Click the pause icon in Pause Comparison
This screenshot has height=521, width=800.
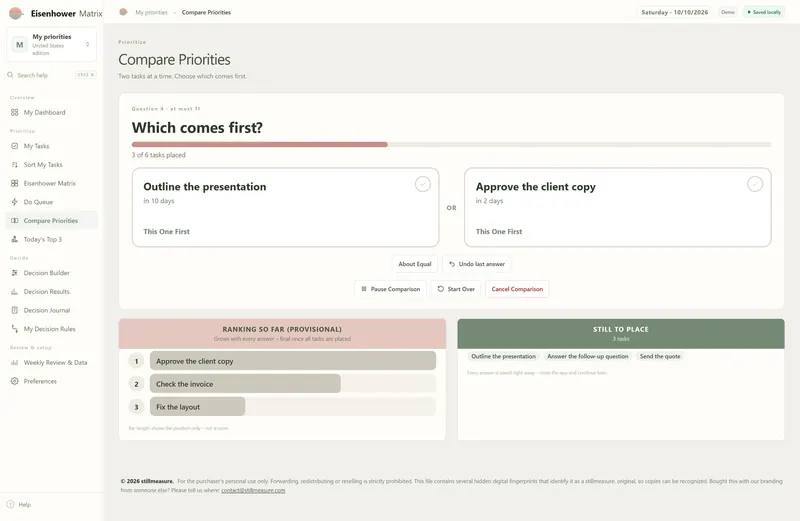pyautogui.click(x=364, y=289)
